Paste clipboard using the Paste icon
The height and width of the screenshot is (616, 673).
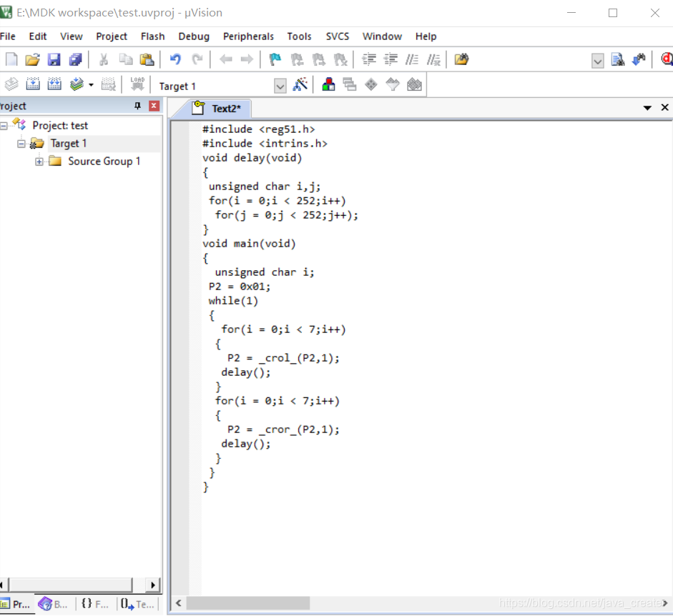[x=147, y=59]
